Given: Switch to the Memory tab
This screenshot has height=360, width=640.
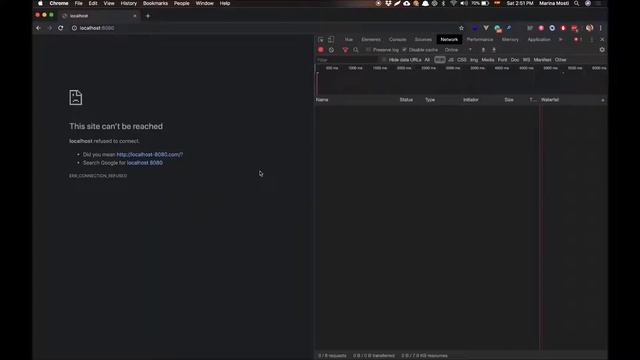Looking at the screenshot, I should (510, 40).
